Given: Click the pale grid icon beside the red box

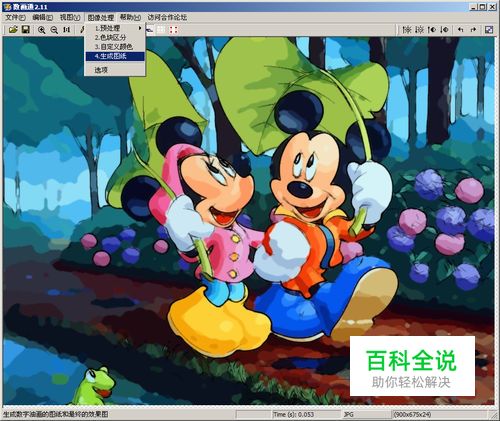Looking at the screenshot, I should [161, 30].
